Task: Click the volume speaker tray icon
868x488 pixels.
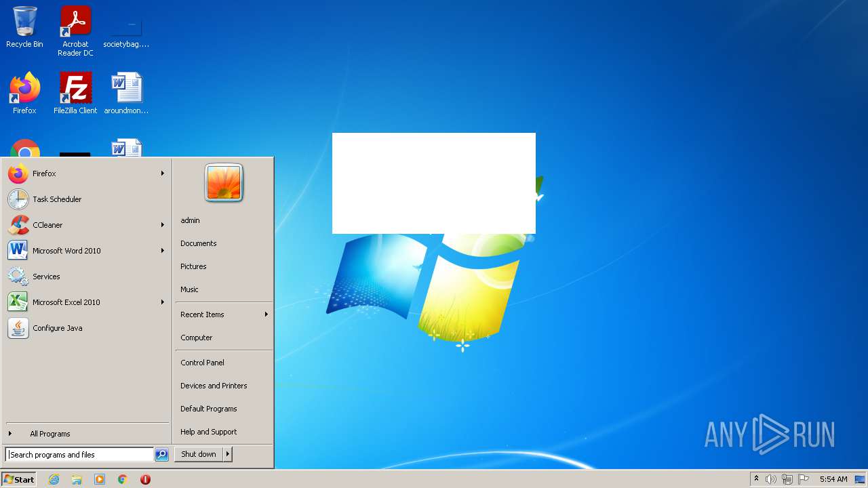Action: [x=771, y=479]
